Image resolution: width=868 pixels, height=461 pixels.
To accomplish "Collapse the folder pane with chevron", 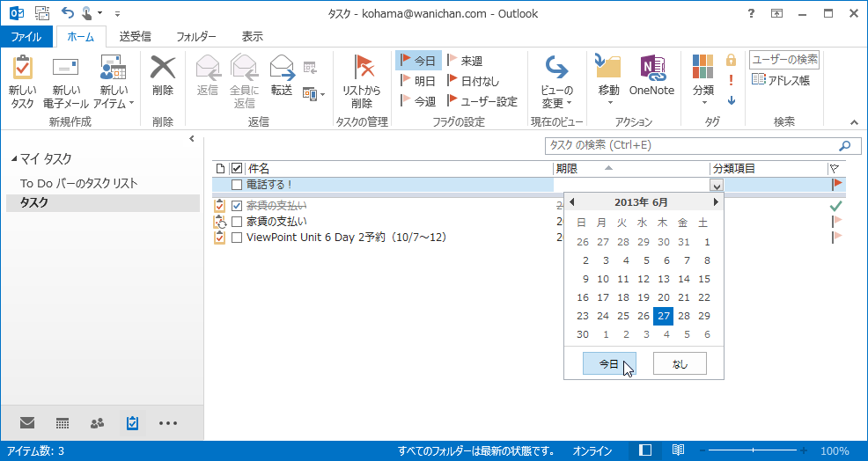I will pos(192,139).
